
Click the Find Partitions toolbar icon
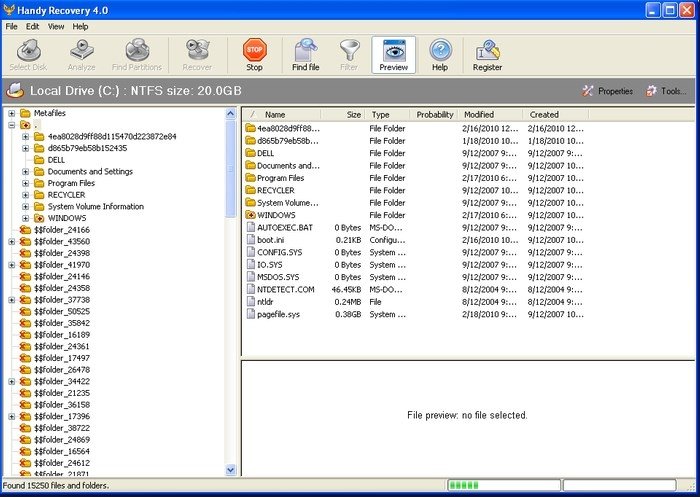tap(137, 55)
